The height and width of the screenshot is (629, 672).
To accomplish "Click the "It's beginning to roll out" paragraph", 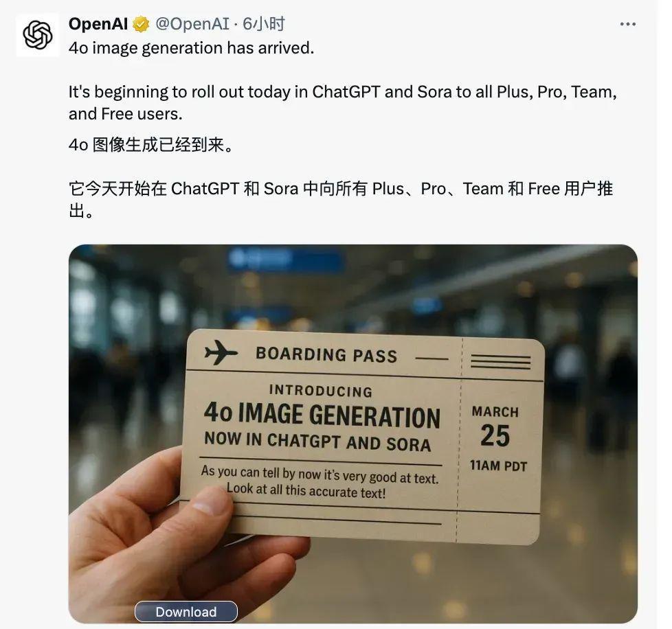I will pos(342,102).
